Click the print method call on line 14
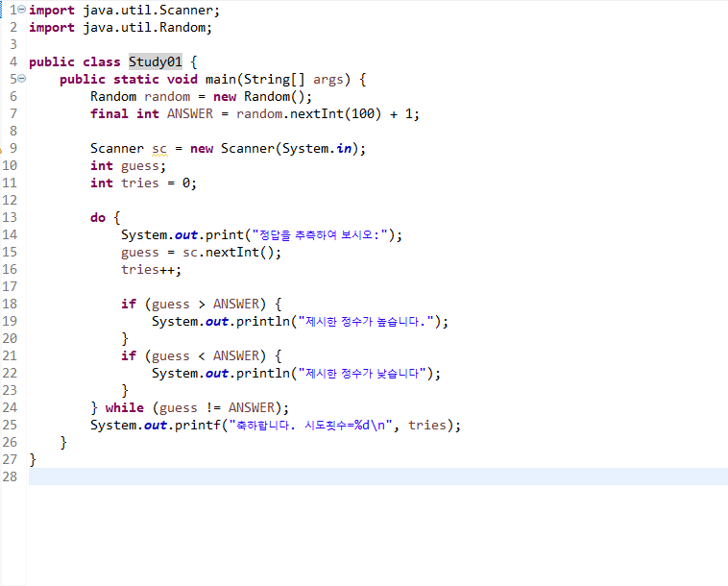Viewport: 728px width, 586px height. (x=224, y=235)
